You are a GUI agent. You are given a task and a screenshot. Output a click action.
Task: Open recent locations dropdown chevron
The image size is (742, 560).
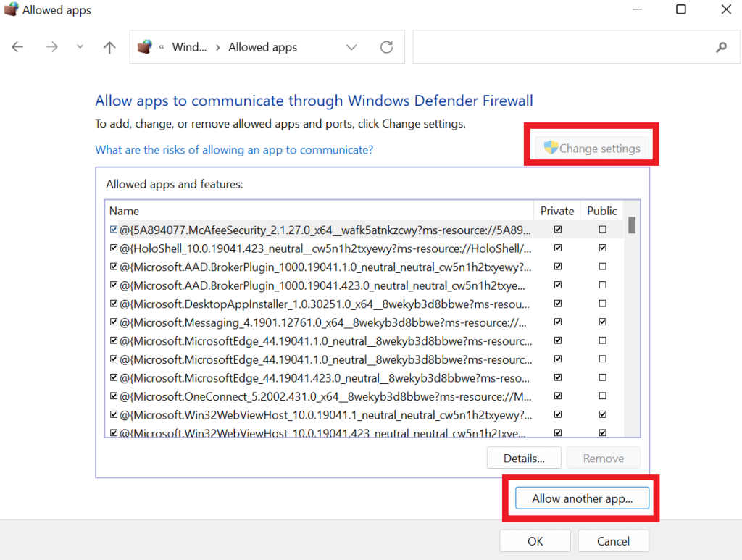80,46
